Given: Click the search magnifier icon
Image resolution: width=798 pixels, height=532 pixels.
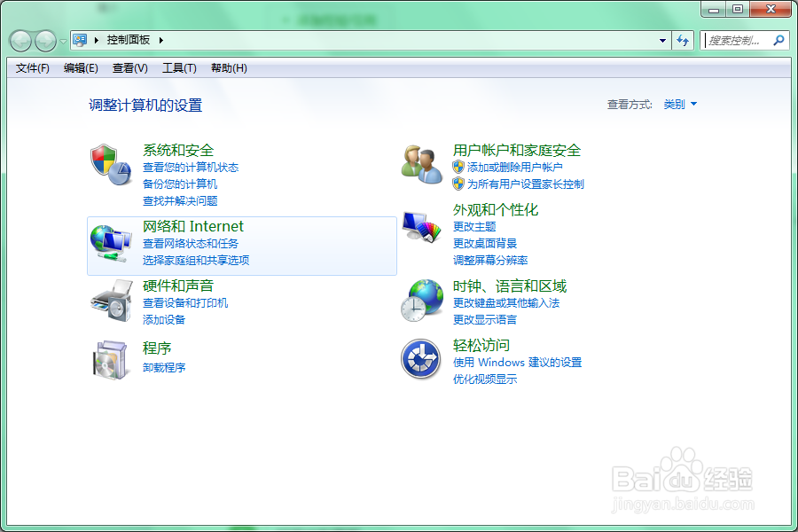Looking at the screenshot, I should 778,40.
